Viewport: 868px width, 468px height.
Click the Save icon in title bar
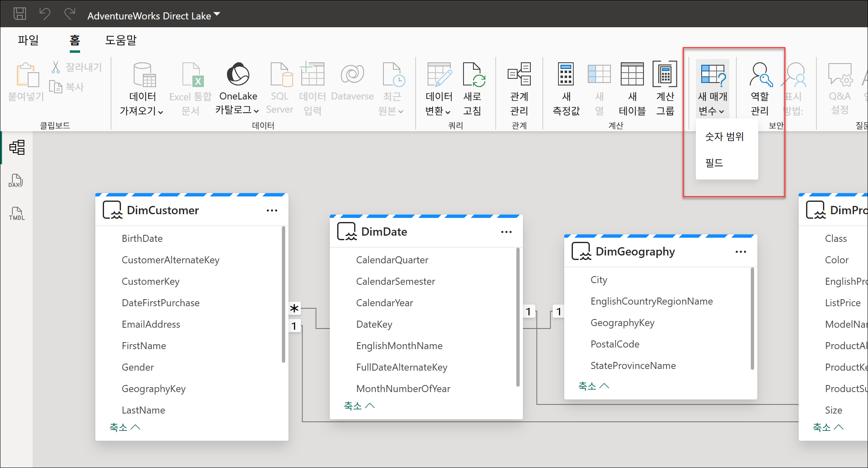20,14
